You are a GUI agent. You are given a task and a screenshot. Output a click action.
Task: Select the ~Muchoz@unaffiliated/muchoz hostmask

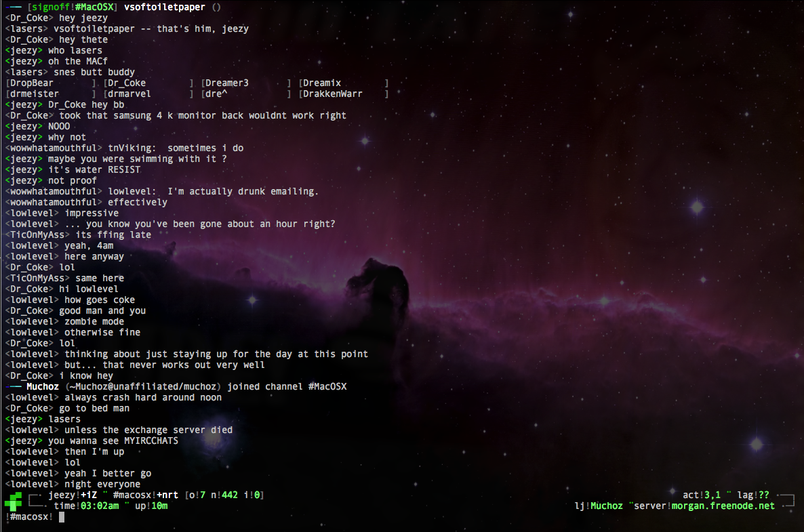click(143, 386)
